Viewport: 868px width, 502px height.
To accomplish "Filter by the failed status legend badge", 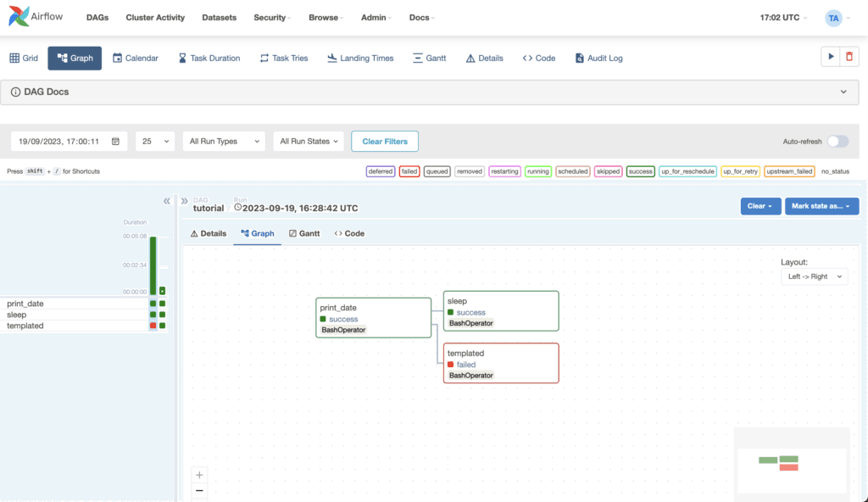I will pos(409,171).
